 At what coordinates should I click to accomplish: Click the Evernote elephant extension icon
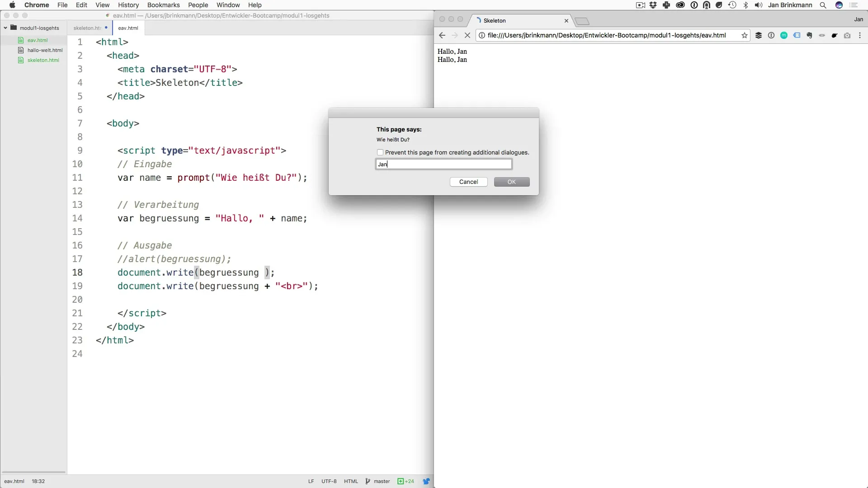pyautogui.click(x=809, y=35)
